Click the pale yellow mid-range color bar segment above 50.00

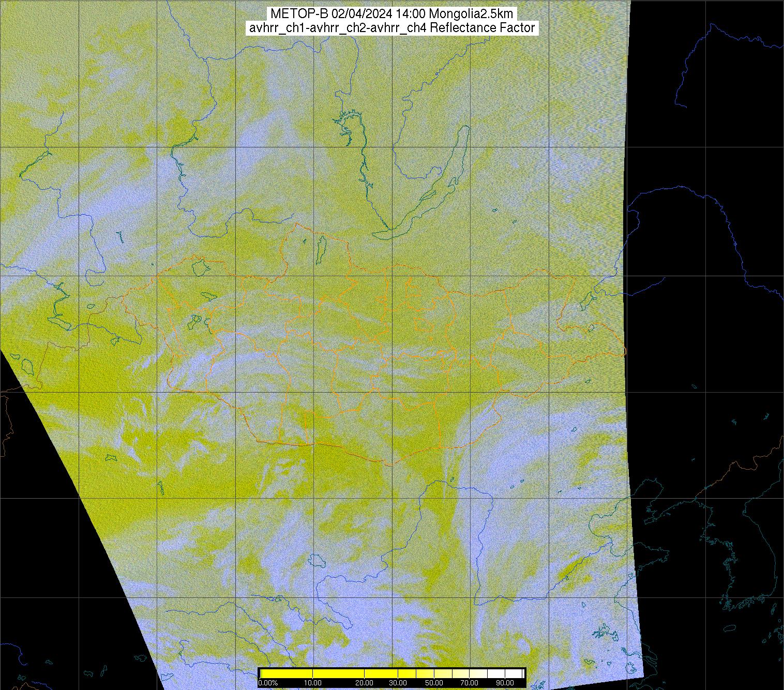443,673
